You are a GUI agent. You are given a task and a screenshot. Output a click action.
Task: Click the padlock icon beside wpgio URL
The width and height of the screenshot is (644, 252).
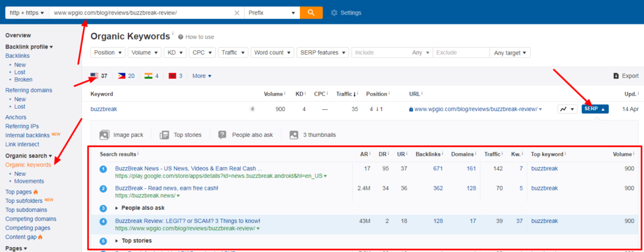411,109
